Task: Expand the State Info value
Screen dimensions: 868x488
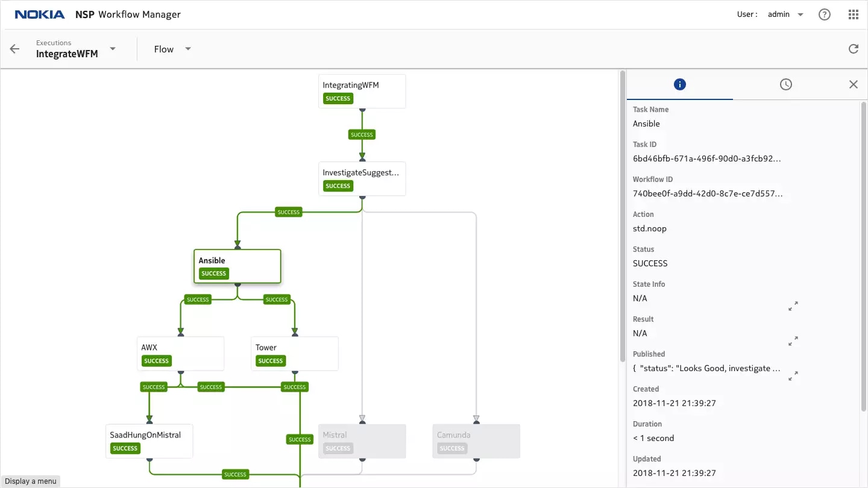Action: [x=793, y=306]
